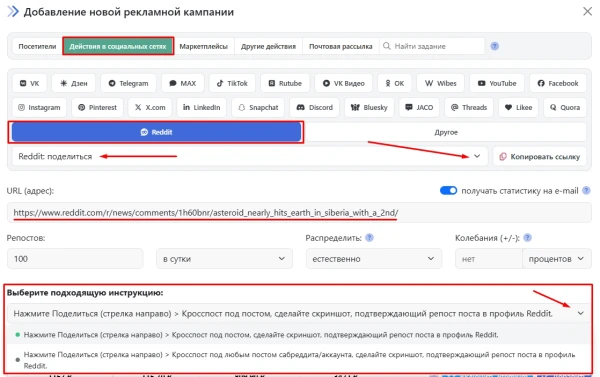Click the Найти задание search field
The width and height of the screenshot is (600, 377).
[x=432, y=46]
